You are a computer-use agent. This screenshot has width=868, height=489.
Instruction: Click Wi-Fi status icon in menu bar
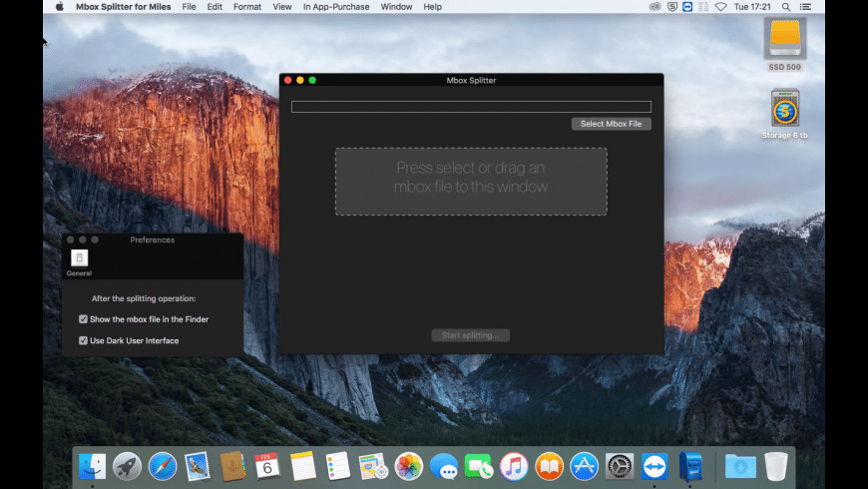[720, 7]
